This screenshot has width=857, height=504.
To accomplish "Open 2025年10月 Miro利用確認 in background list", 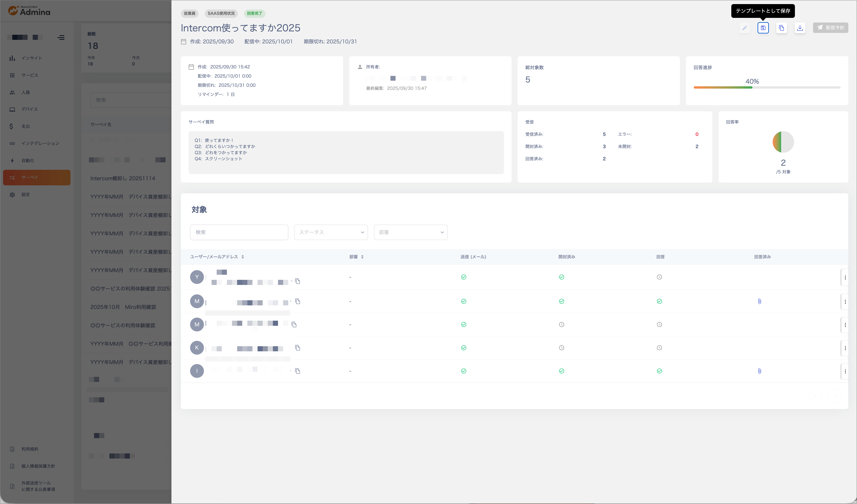I will (123, 307).
